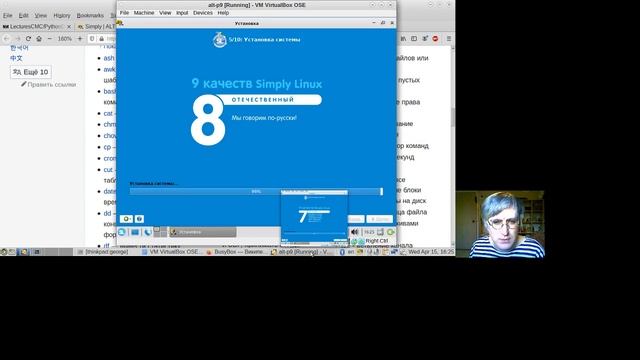This screenshot has height=360, width=640.
Task: Open Firefox hamburger menu
Action: [x=449, y=39]
